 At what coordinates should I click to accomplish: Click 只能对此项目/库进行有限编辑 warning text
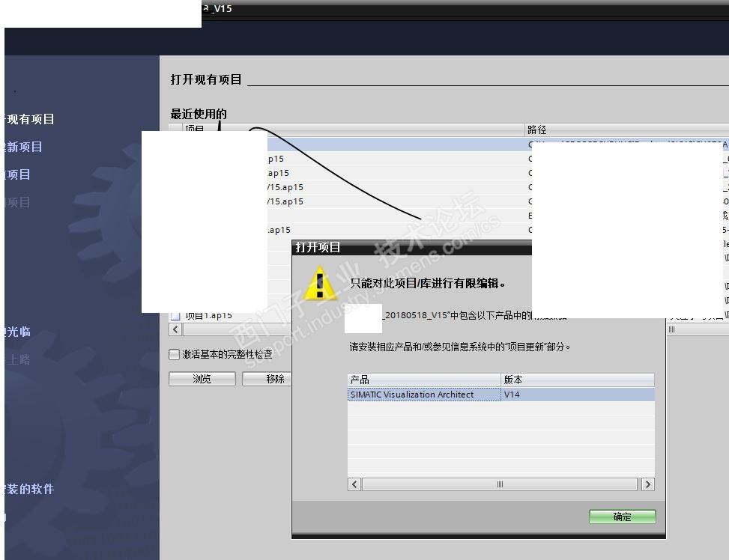[x=427, y=283]
